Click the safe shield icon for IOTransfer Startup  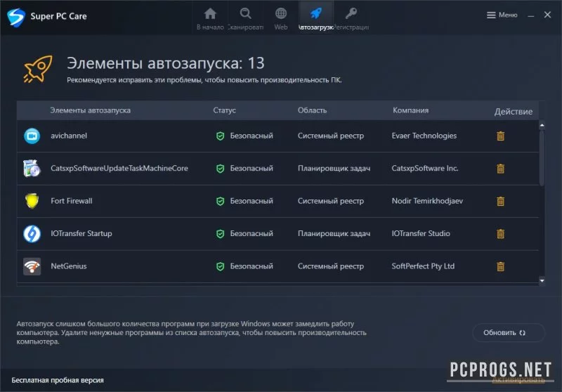(x=220, y=234)
